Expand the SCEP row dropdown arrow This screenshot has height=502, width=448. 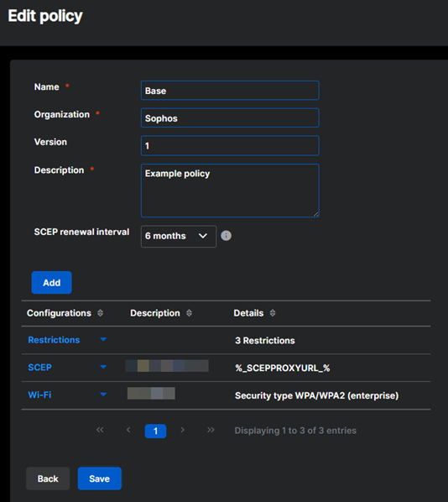click(103, 367)
